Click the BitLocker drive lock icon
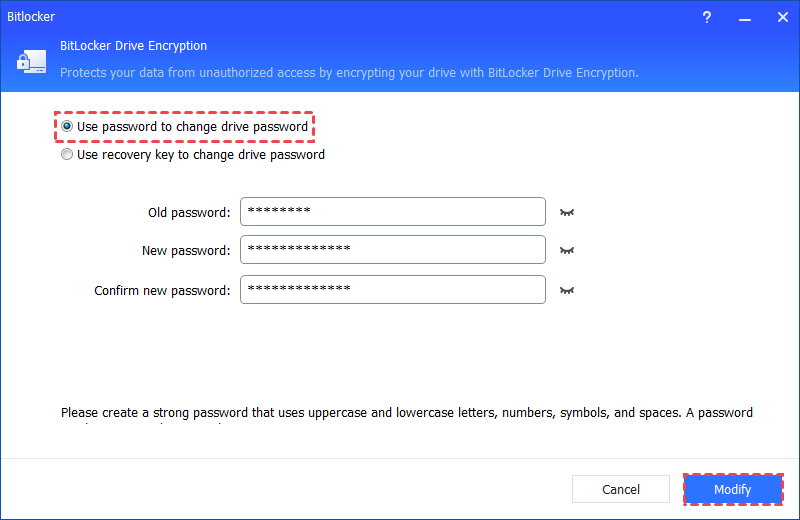This screenshot has width=800, height=520. 28,61
